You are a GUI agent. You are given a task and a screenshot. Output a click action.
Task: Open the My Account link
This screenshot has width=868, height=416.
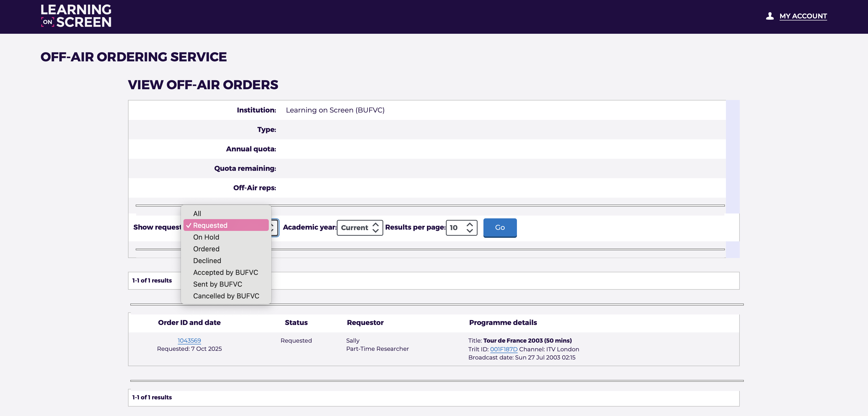803,16
